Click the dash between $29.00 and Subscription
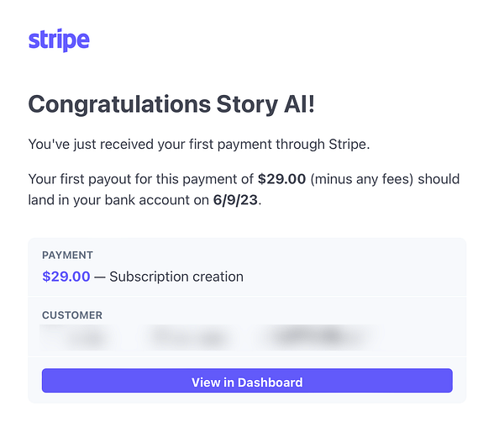 pyautogui.click(x=100, y=277)
